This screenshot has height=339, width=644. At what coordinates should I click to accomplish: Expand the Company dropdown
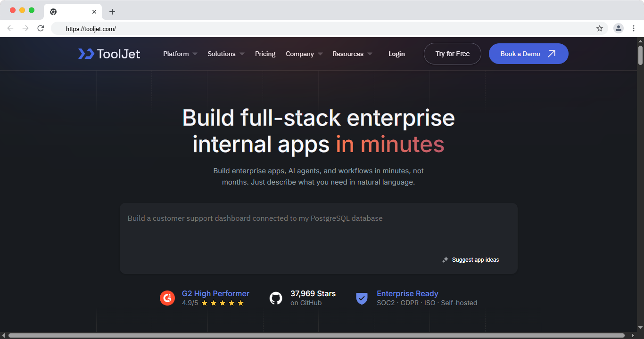coord(304,54)
